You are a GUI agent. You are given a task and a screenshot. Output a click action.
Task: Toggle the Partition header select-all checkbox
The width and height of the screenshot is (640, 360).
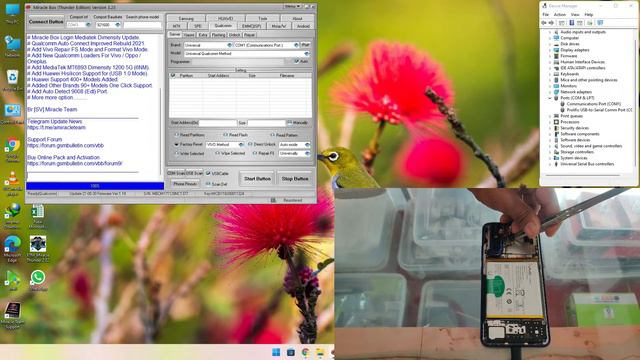click(x=173, y=76)
